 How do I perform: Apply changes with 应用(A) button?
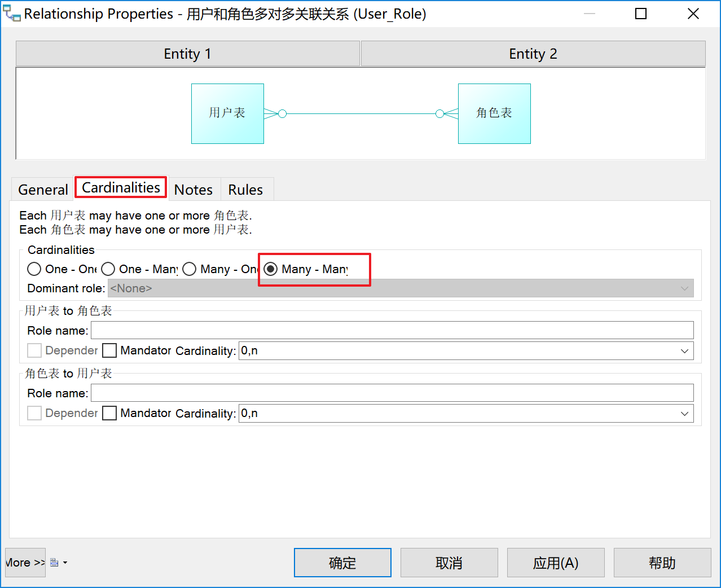click(x=556, y=563)
